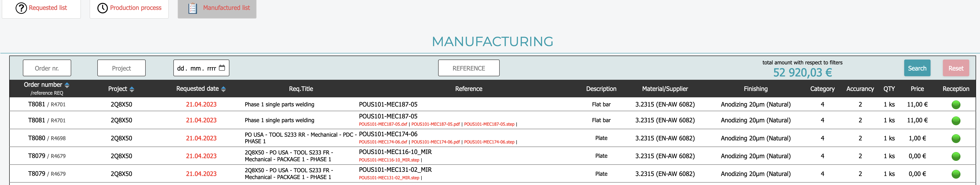Open the calendar picker in date field
The image size is (980, 185).
point(222,68)
